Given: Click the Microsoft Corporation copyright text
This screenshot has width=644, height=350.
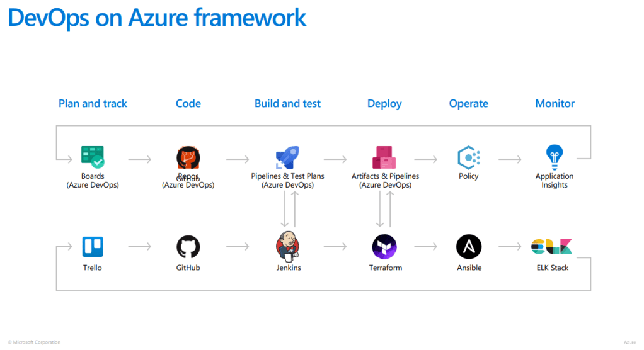Looking at the screenshot, I should [35, 342].
